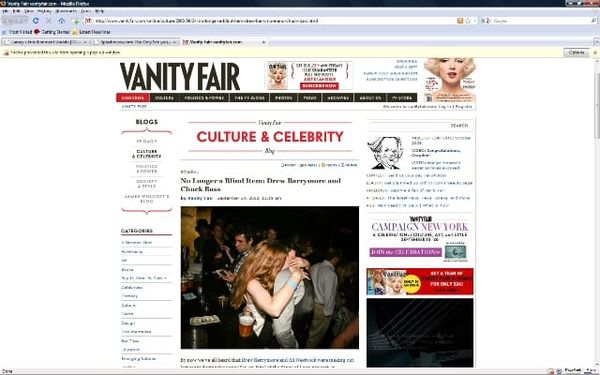Screen dimensions: 600x375
Task: Switch to the second browser tab
Action: point(135,42)
